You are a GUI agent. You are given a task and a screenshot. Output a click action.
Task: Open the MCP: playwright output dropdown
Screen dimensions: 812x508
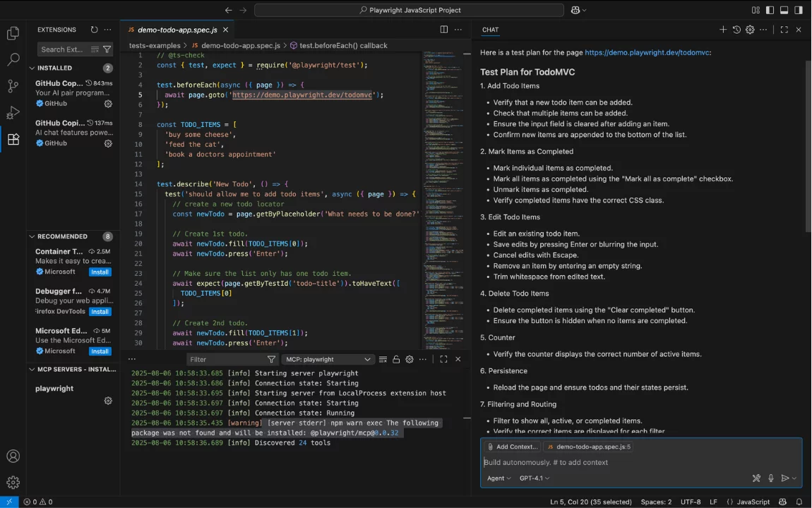point(328,359)
